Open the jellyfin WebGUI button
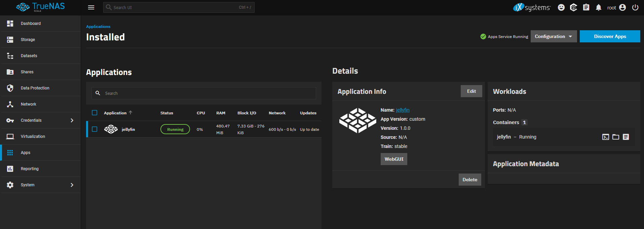Viewport: 644px width, 229px height. click(x=394, y=159)
